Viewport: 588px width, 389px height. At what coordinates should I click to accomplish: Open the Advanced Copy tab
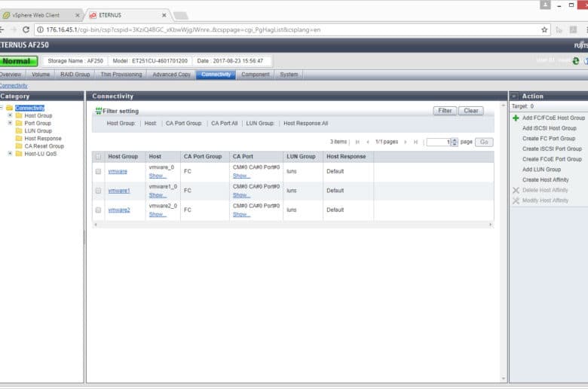(x=171, y=75)
